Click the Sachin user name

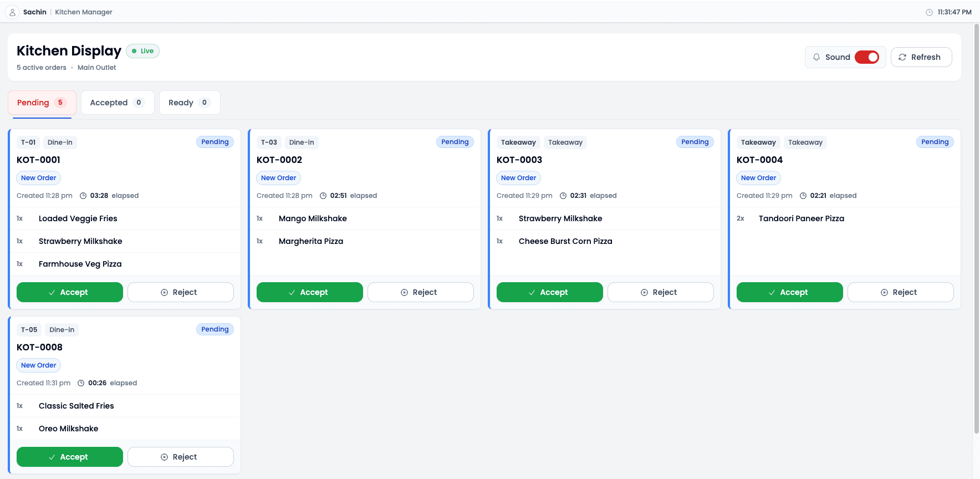pyautogui.click(x=35, y=12)
